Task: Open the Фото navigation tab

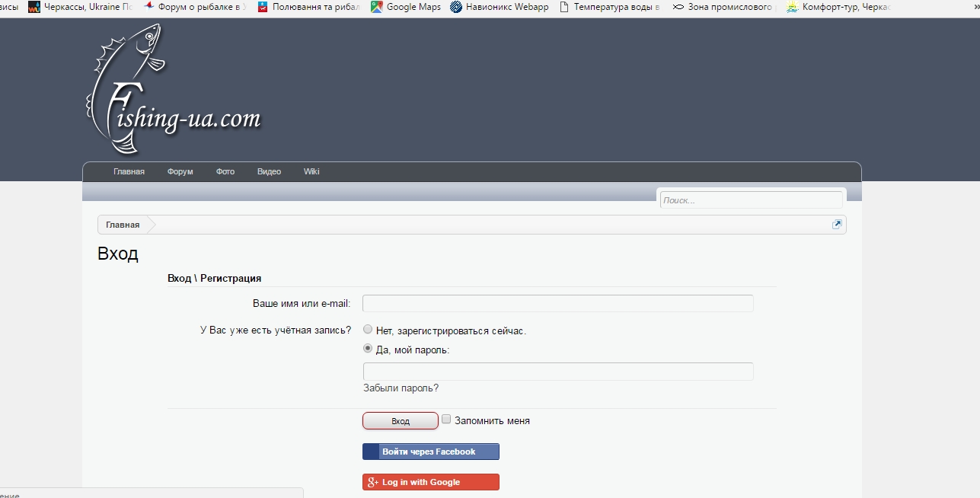Action: [x=225, y=171]
